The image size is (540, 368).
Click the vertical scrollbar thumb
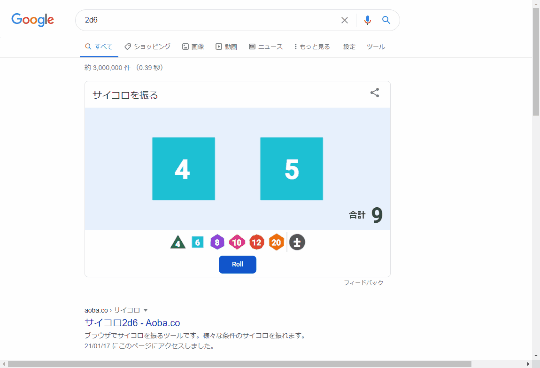coord(536,62)
